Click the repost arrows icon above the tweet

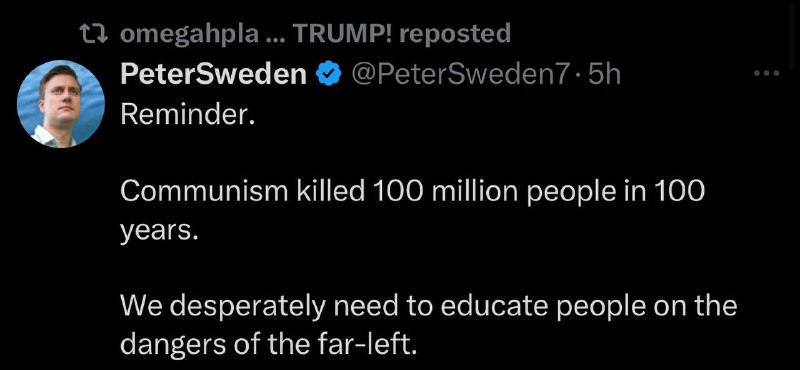94,34
